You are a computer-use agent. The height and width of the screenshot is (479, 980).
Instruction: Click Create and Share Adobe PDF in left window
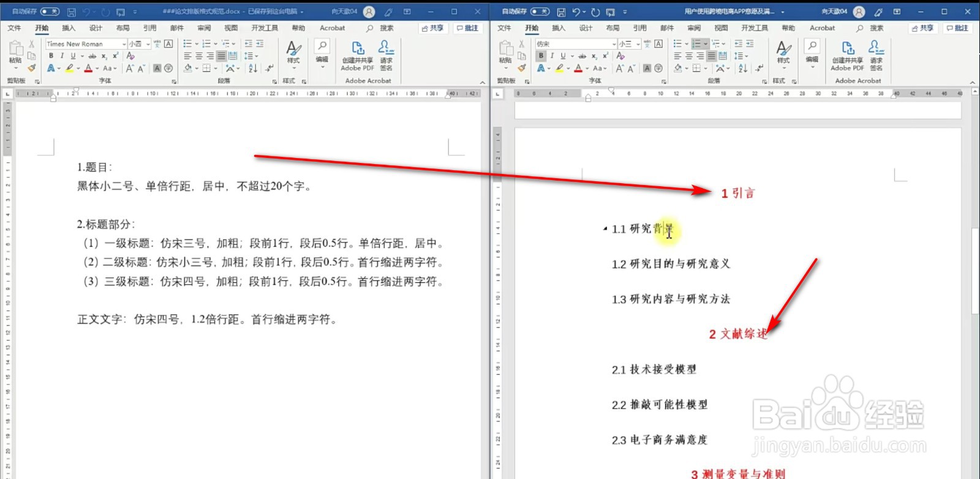tap(357, 56)
